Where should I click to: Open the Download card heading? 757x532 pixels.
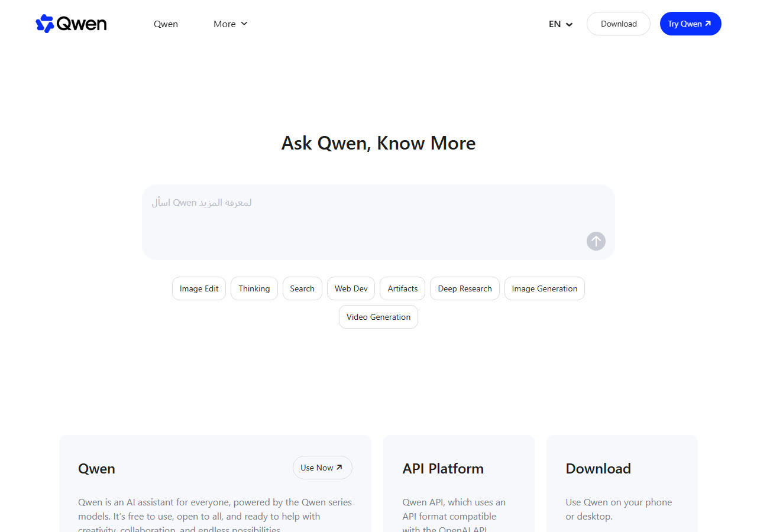click(x=598, y=469)
